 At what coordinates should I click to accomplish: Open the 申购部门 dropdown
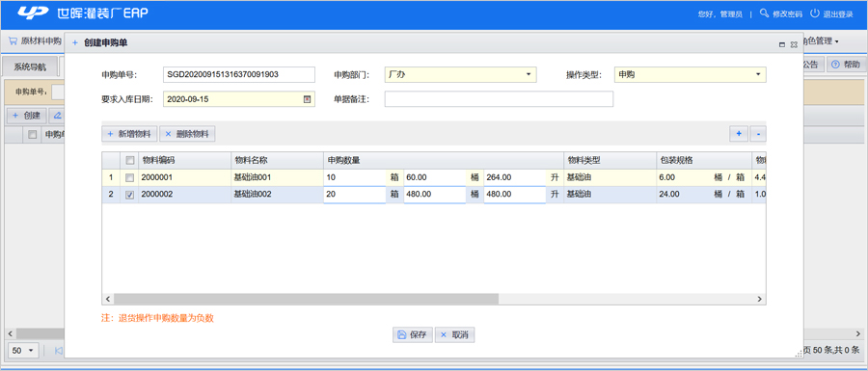click(529, 74)
